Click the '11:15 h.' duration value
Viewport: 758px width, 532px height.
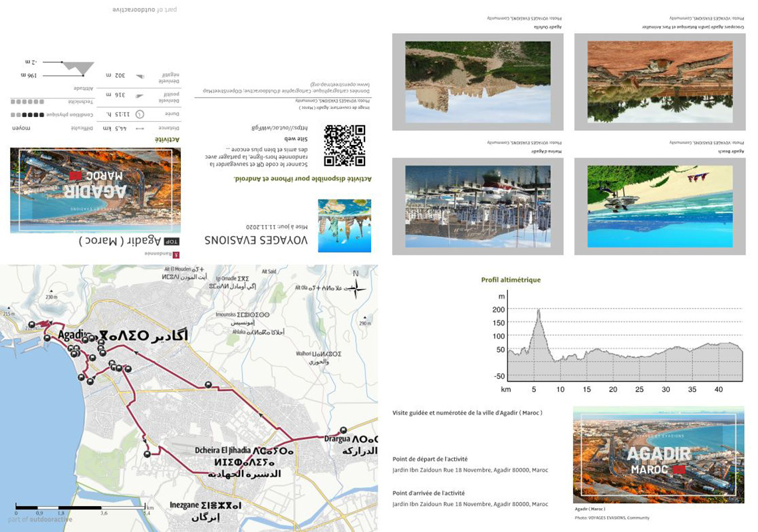pyautogui.click(x=118, y=114)
